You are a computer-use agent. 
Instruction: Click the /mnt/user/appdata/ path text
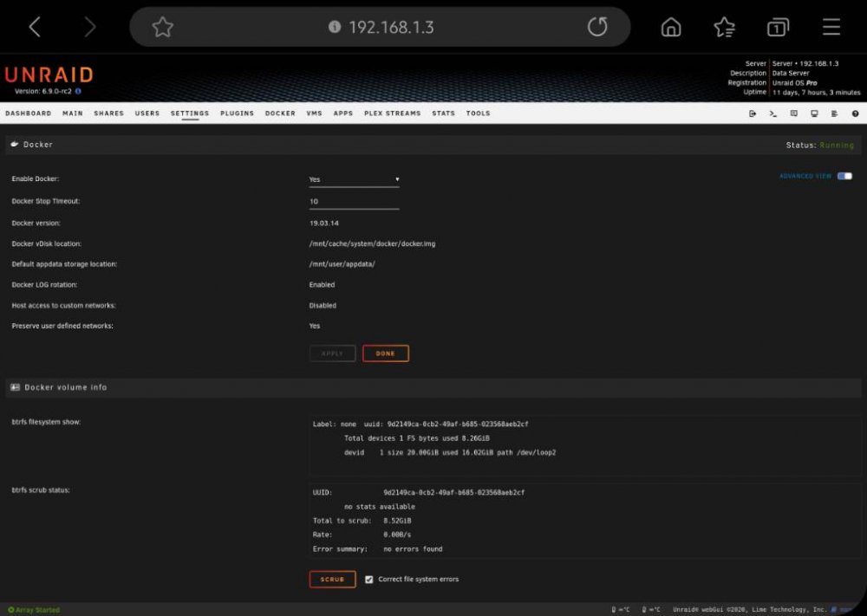(342, 264)
